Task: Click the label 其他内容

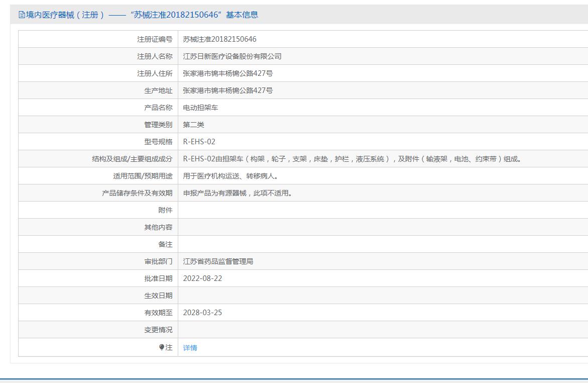Action: click(x=158, y=227)
